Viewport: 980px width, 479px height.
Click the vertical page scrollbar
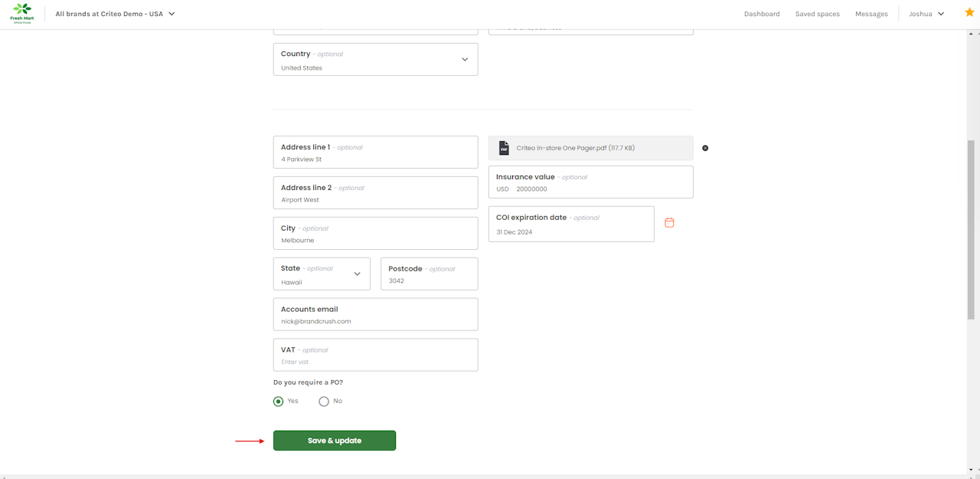point(971,230)
